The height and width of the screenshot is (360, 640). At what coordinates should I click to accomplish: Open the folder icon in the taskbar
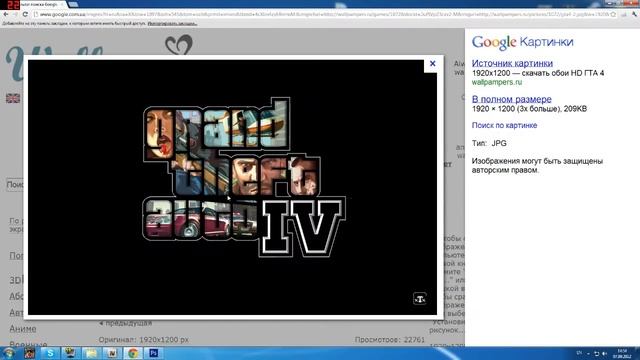click(91, 353)
